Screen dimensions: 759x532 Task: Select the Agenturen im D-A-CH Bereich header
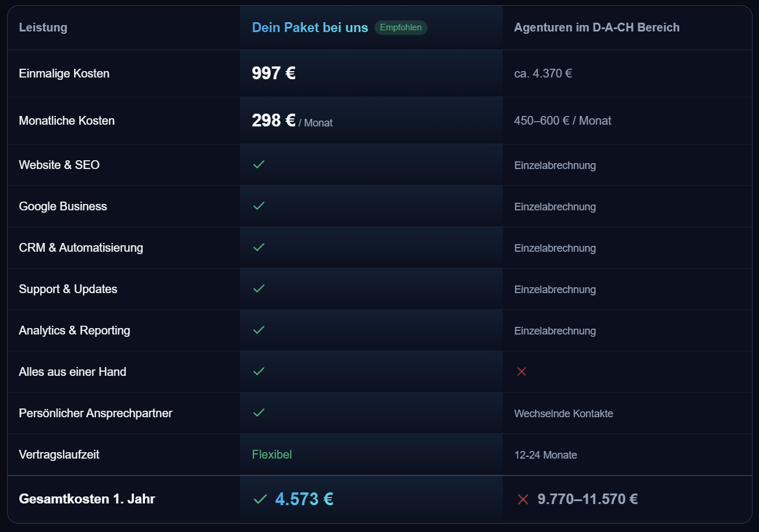596,27
